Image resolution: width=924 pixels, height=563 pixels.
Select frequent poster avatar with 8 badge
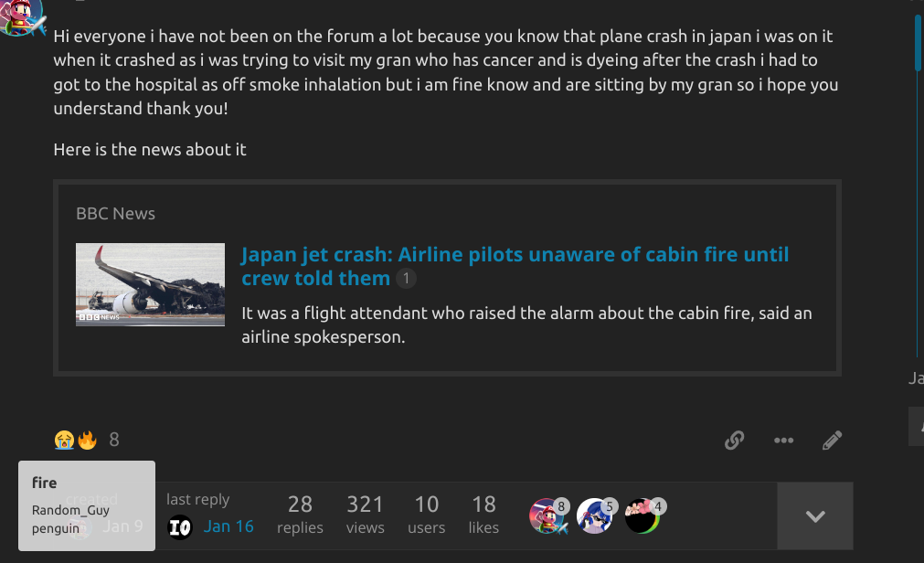click(547, 516)
